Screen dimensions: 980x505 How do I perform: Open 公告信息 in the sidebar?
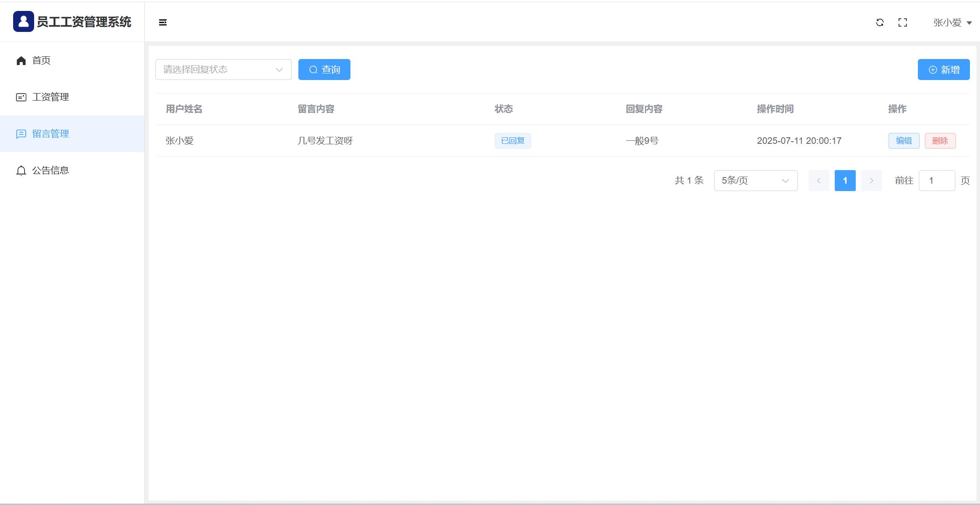(x=51, y=171)
